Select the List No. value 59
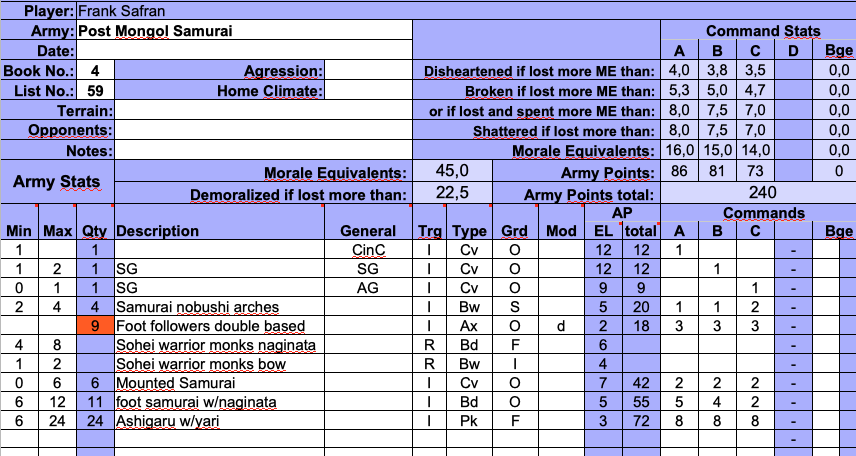Image resolution: width=856 pixels, height=456 pixels. [95, 91]
